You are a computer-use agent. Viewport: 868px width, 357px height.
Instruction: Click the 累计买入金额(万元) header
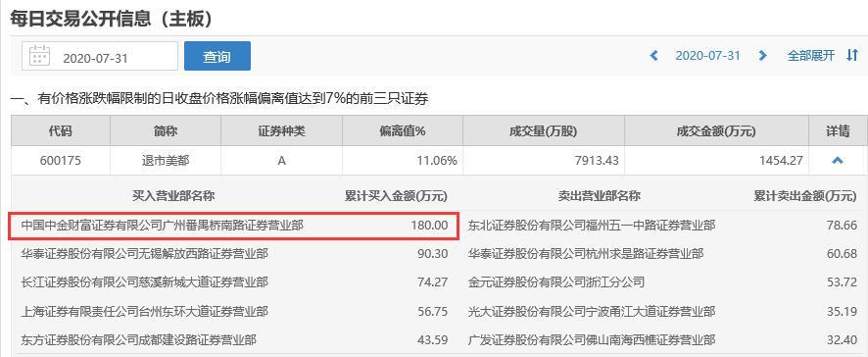tap(396, 196)
